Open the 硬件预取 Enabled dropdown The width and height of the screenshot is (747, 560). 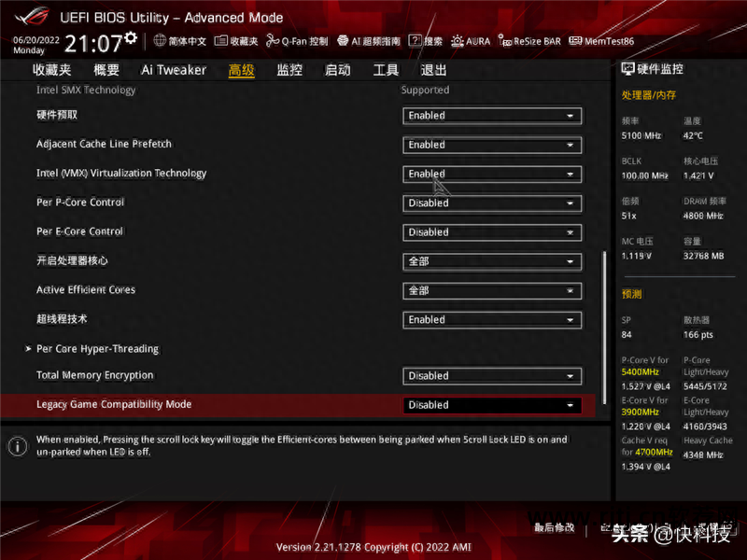click(492, 116)
